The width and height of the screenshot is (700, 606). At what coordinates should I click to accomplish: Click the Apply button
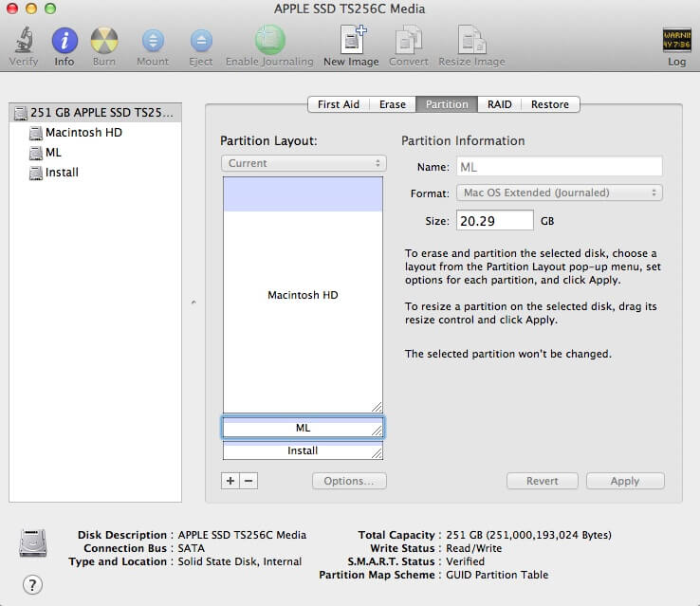(625, 481)
